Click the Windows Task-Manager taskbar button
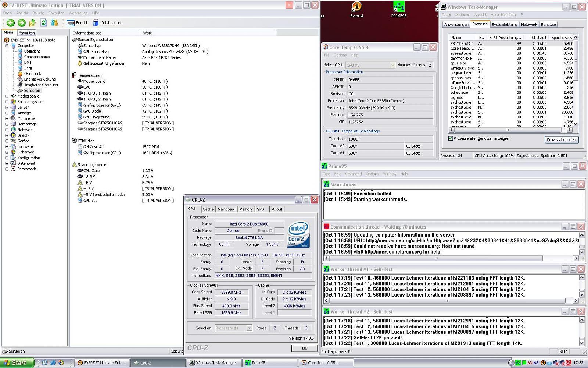Viewport: 588px width, 368px height. tap(214, 363)
